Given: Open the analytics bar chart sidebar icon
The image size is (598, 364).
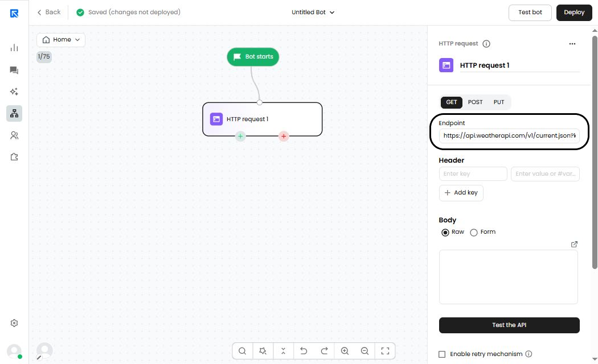Looking at the screenshot, I should point(14,48).
